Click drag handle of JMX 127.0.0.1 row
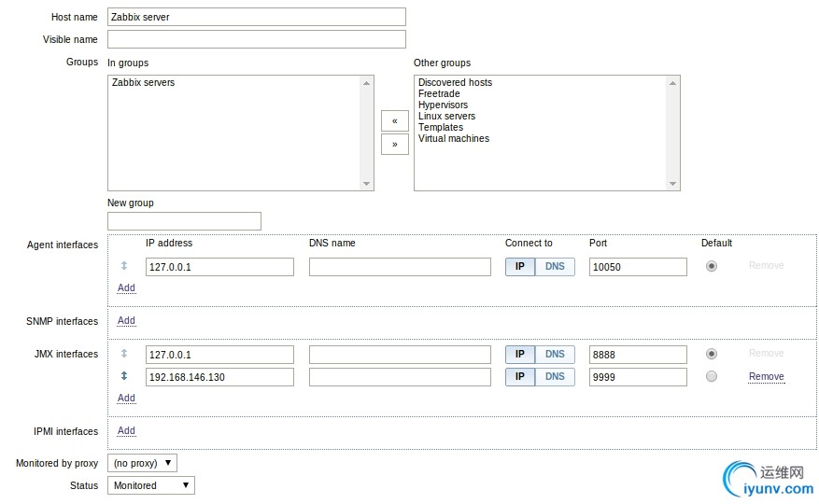Viewport: 819px width, 504px height. [x=124, y=353]
